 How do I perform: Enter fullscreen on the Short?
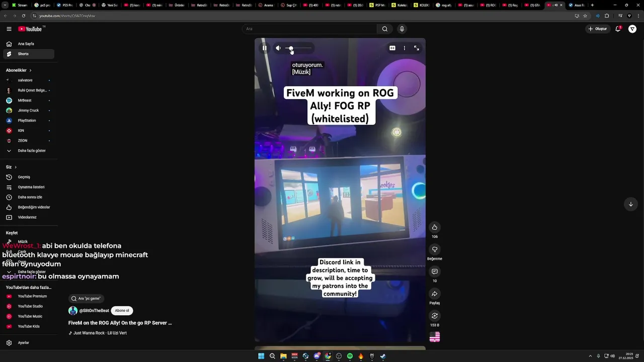pos(417,48)
